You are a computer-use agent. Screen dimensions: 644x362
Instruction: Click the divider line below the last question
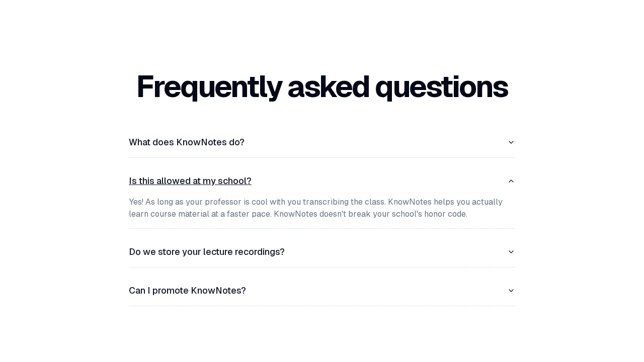(322, 307)
